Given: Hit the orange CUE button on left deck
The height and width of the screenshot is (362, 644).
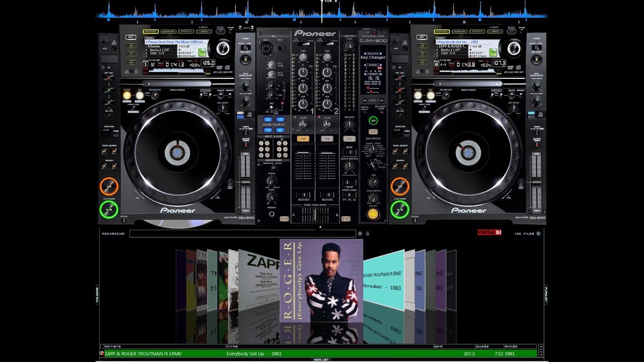Looking at the screenshot, I should pyautogui.click(x=108, y=187).
